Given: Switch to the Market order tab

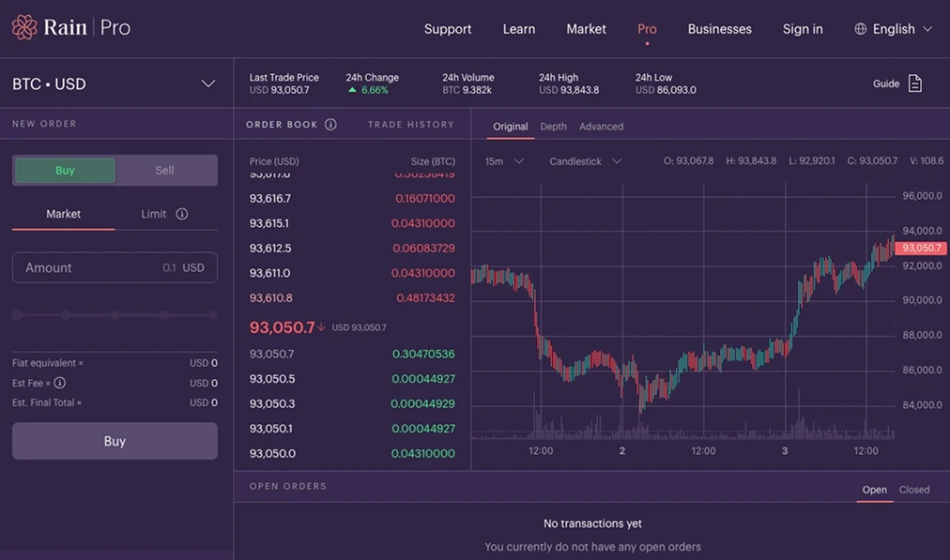Looking at the screenshot, I should point(63,214).
